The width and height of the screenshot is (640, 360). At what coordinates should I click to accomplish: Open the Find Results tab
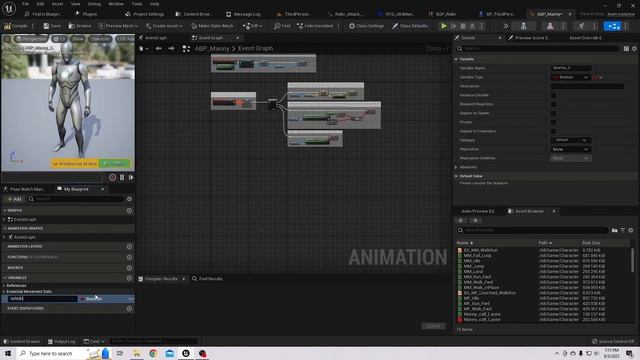point(207,279)
